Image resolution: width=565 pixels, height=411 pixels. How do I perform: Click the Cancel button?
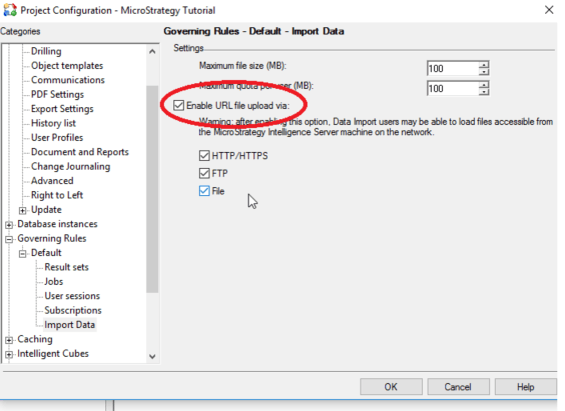tap(458, 387)
